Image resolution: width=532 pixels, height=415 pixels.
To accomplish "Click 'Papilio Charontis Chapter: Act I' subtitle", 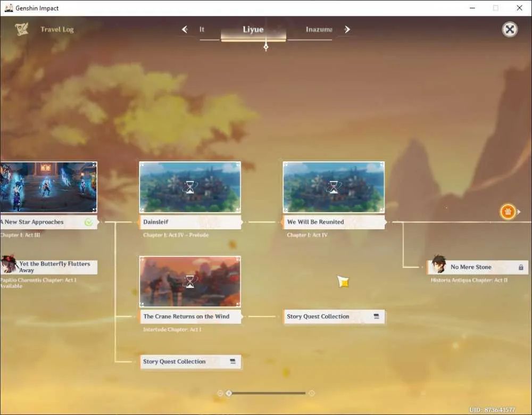I will (38, 280).
